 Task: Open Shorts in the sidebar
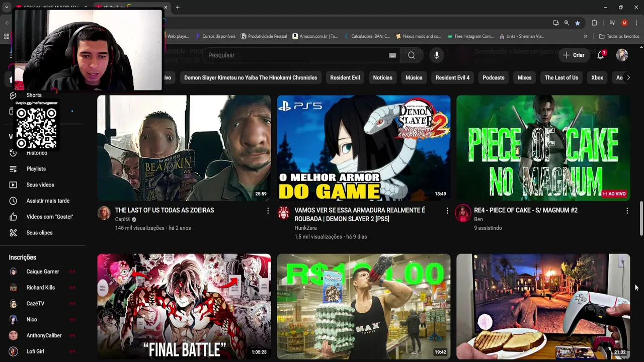coord(34,95)
